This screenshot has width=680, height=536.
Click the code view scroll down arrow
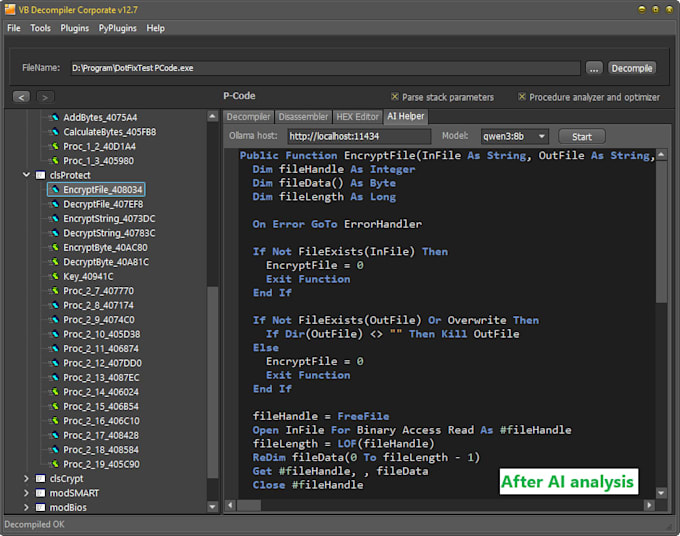(x=661, y=493)
